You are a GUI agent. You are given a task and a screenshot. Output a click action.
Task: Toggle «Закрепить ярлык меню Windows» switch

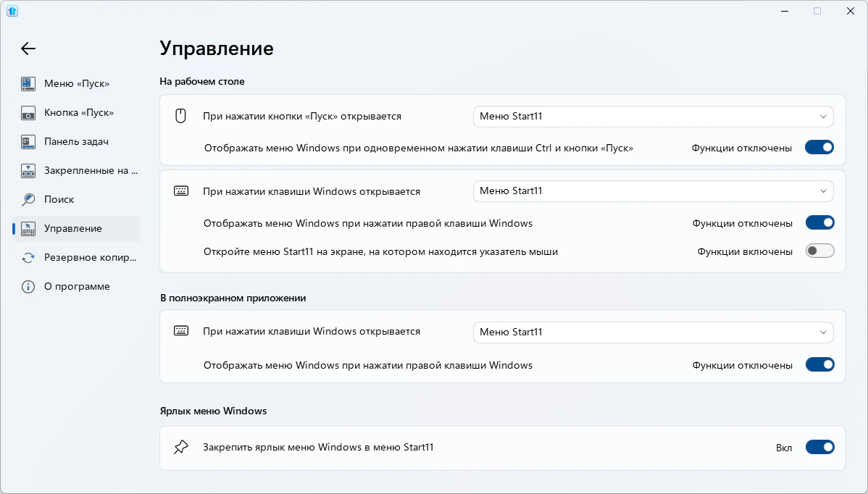(x=820, y=447)
